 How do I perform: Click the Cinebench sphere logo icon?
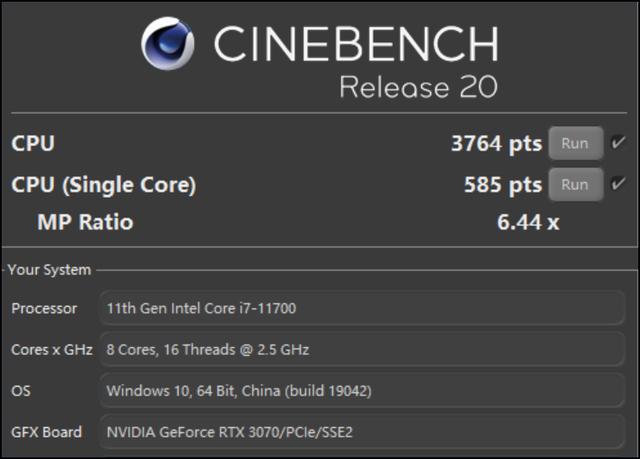coord(168,42)
